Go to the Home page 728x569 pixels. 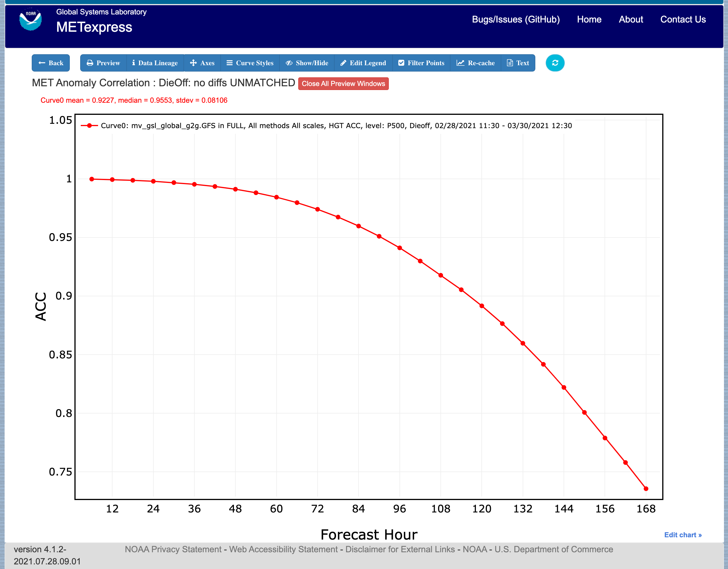[589, 19]
